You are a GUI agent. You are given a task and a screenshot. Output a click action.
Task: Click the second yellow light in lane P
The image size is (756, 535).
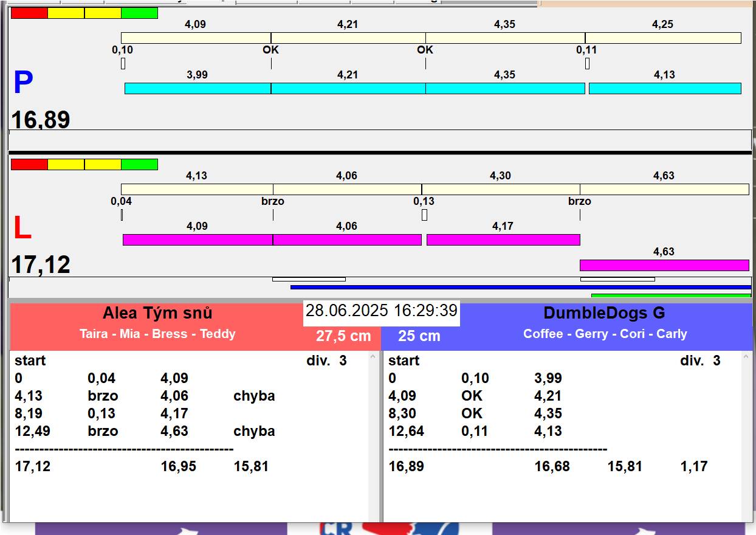[x=103, y=13]
